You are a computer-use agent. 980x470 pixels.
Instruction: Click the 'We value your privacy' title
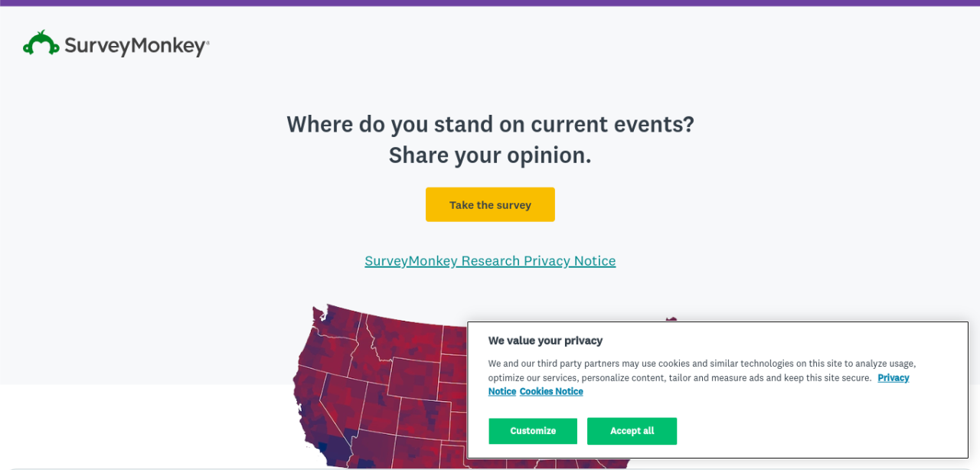545,341
